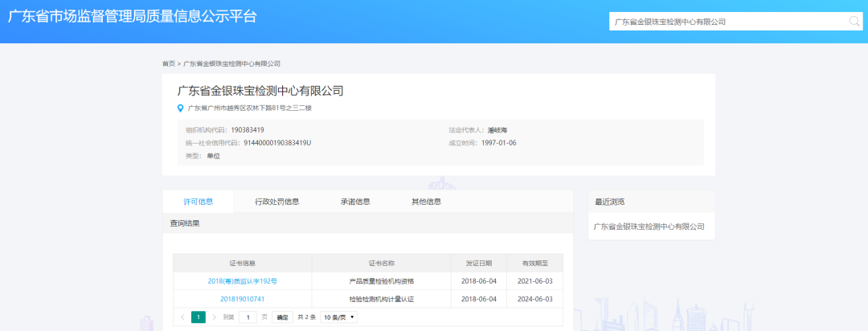
Task: Click the platform title 广东省市场监督管理局质量信息公示平台
Action: [x=133, y=16]
